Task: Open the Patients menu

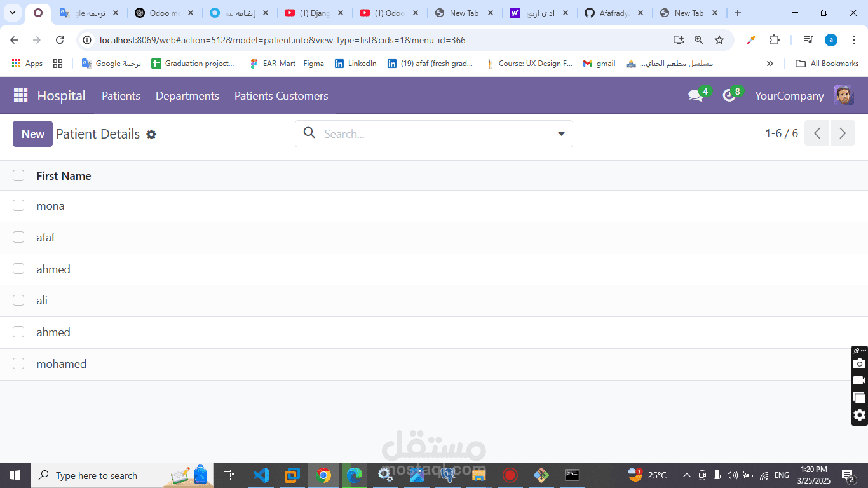Action: [x=121, y=96]
